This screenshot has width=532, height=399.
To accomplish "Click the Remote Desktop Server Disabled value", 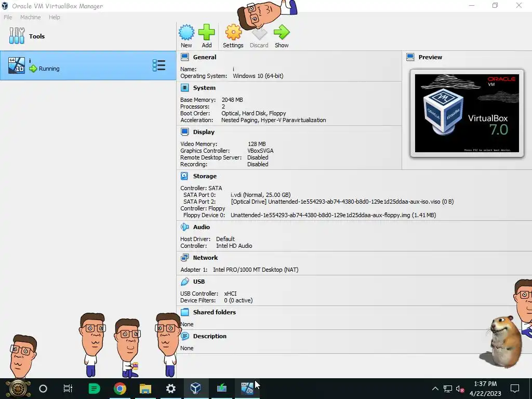I will pos(258,157).
